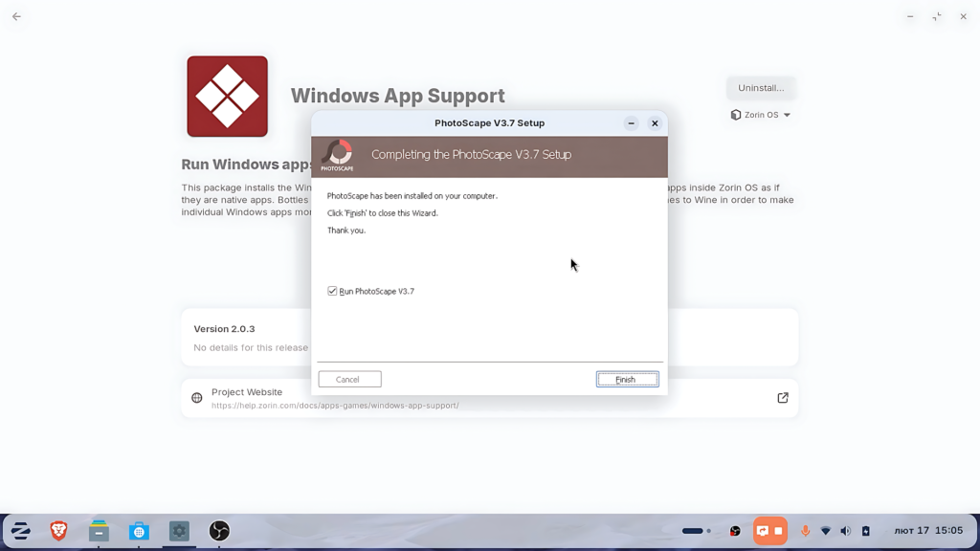Click the battery power tray icon
980x551 pixels.
865,531
